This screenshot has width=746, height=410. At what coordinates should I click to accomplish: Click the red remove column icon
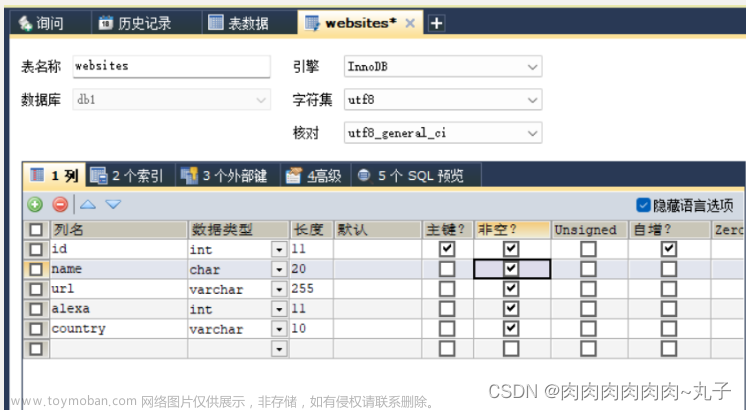pyautogui.click(x=60, y=205)
